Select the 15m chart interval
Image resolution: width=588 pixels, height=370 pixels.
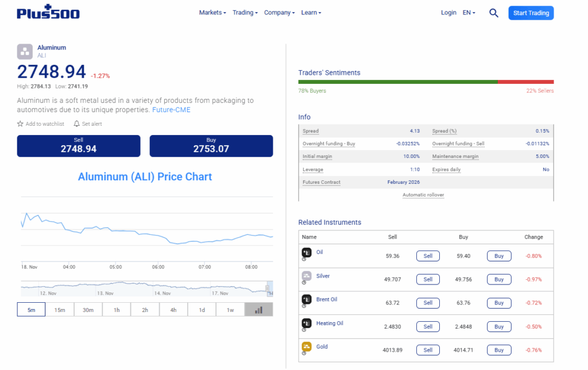[x=60, y=310]
